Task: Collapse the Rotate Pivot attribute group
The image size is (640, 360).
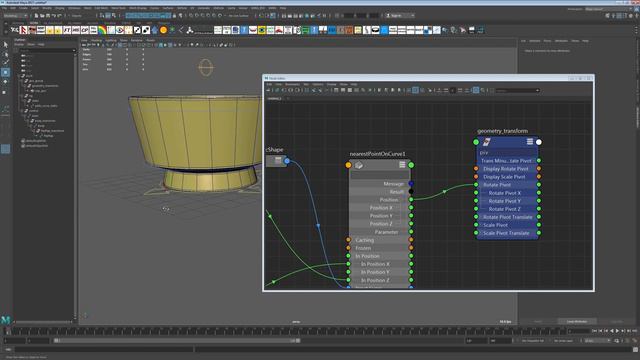Action: (x=480, y=185)
